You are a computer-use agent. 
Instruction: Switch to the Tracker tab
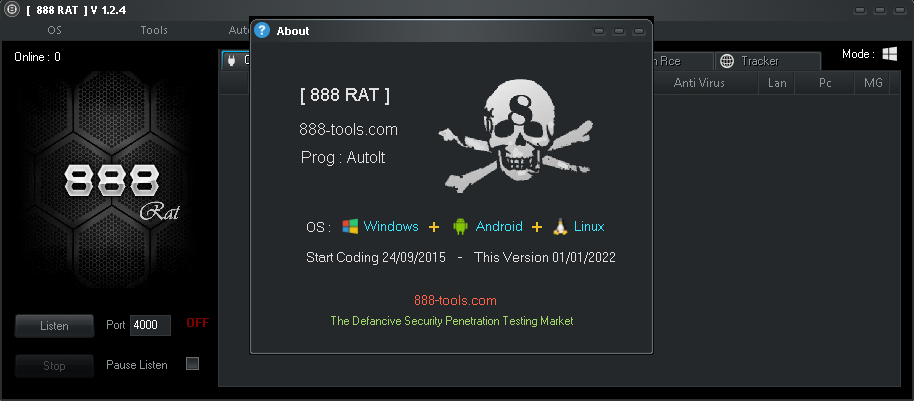[768, 61]
